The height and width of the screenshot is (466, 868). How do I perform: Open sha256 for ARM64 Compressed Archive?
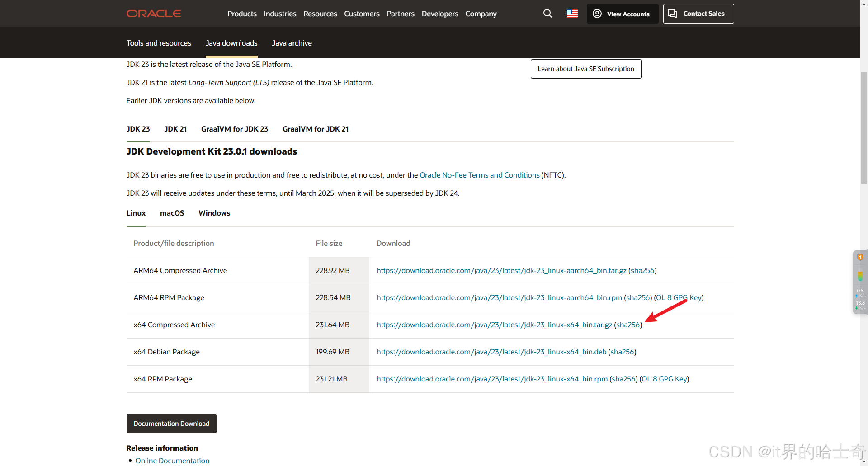642,270
